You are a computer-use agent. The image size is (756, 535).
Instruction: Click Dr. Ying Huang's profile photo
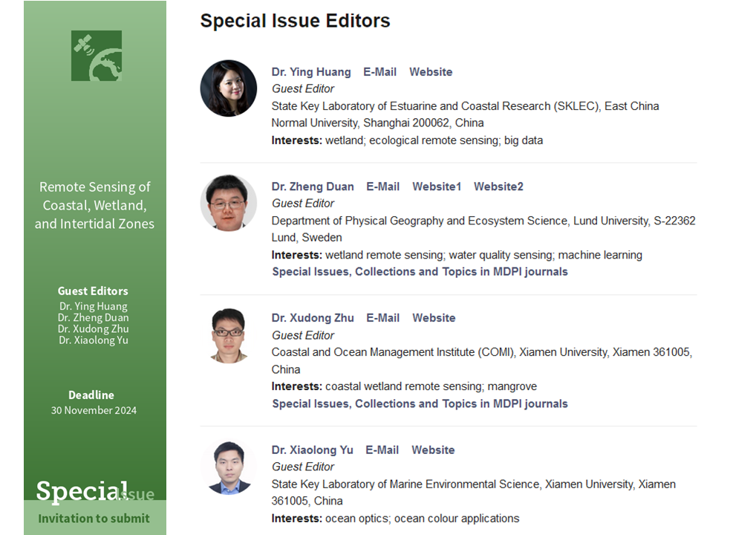click(229, 88)
